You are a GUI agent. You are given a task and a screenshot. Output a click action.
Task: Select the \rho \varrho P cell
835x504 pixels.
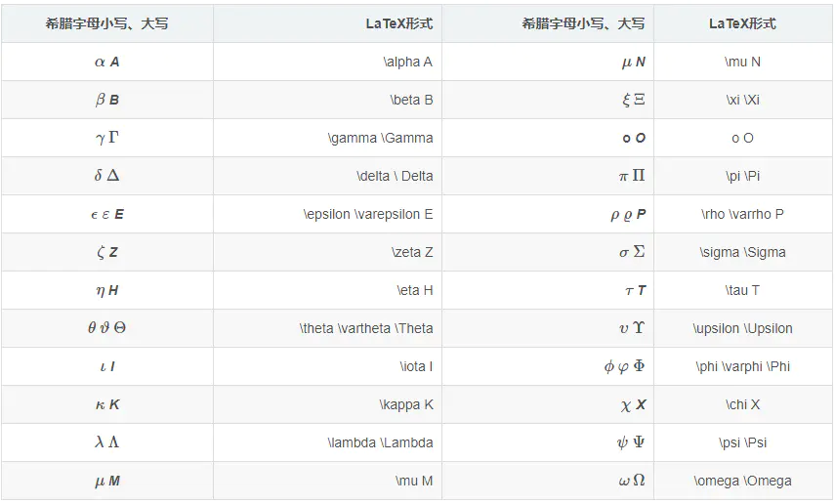[743, 214]
